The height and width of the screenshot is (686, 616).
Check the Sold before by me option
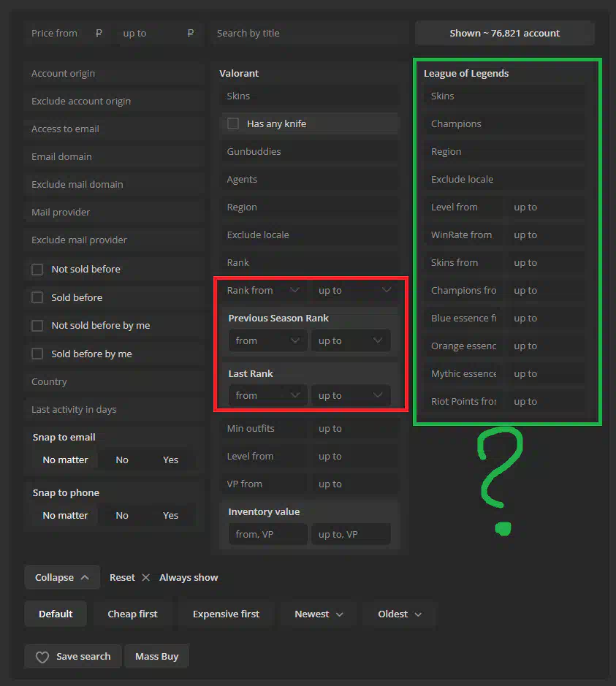[37, 354]
